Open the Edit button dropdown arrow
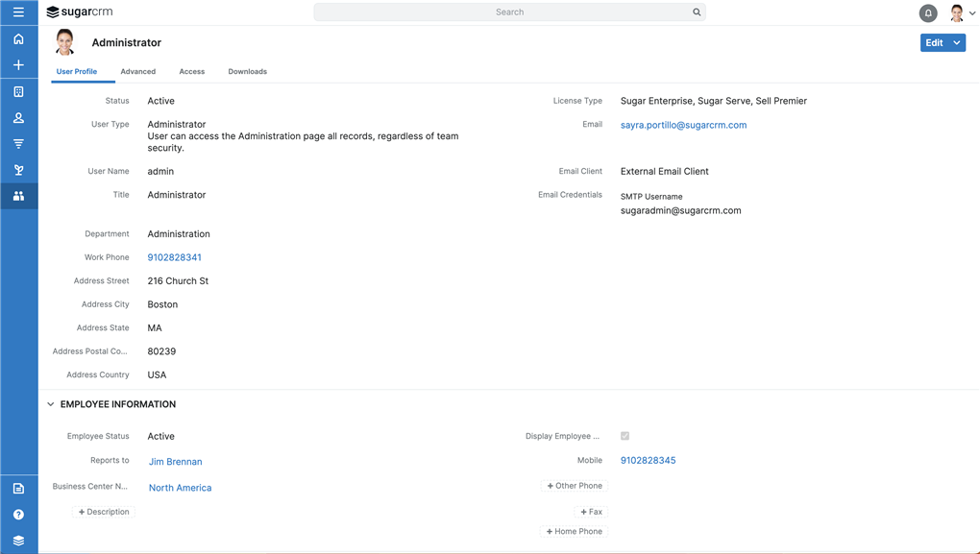The width and height of the screenshot is (980, 554). pyautogui.click(x=957, y=42)
